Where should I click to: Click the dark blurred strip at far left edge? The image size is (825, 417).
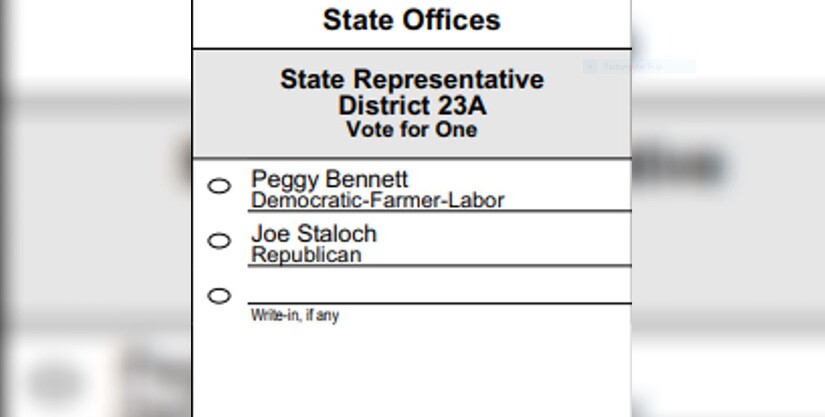[x=6, y=208]
